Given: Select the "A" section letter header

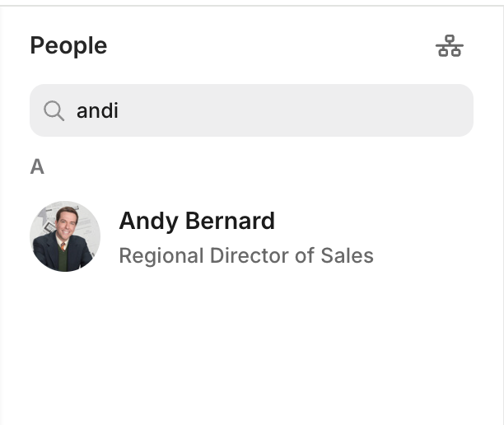Looking at the screenshot, I should tap(37, 167).
